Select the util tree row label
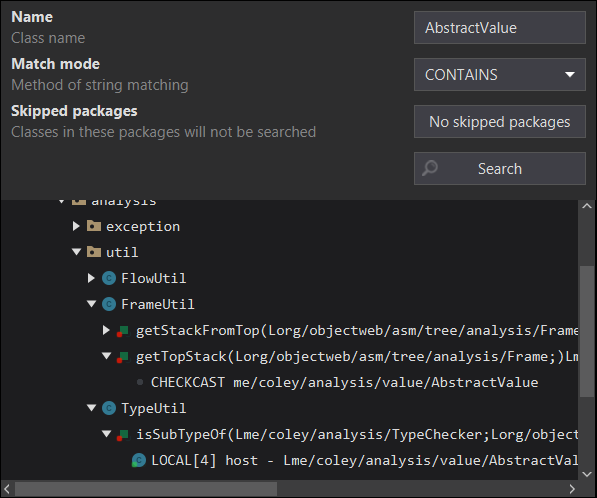Viewport: 597px width, 498px height. 122,252
